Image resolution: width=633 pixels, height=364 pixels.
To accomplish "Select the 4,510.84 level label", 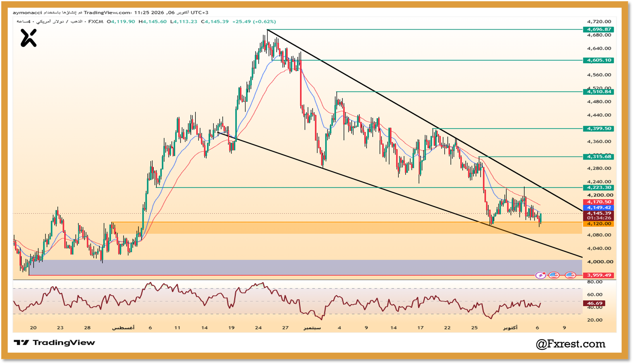I will pyautogui.click(x=599, y=92).
